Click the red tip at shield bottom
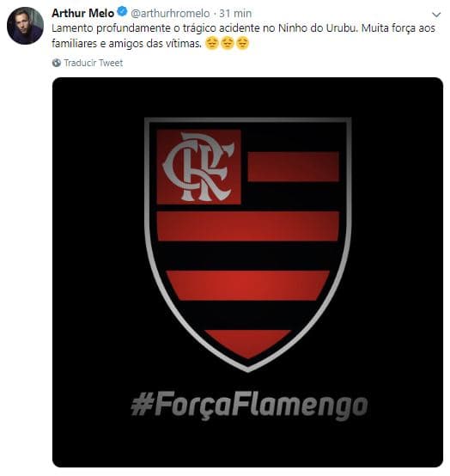This screenshot has width=450, height=476. [248, 344]
